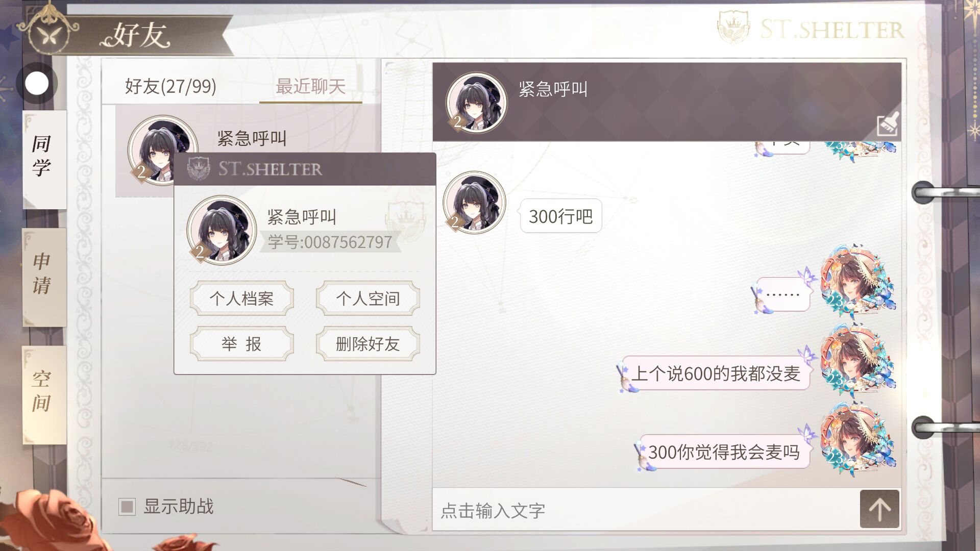The height and width of the screenshot is (551, 980).
Task: Click avatar in the ST.SHELTER popup card
Action: 221,230
